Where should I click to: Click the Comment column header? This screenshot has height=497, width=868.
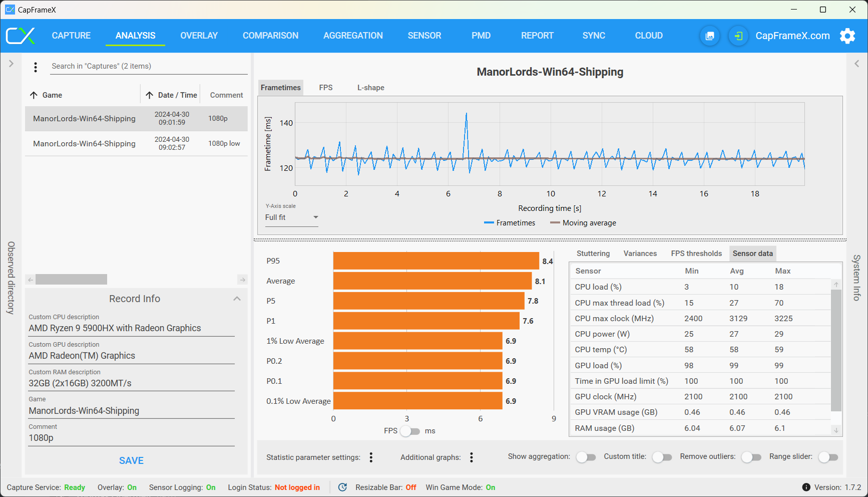coord(226,95)
